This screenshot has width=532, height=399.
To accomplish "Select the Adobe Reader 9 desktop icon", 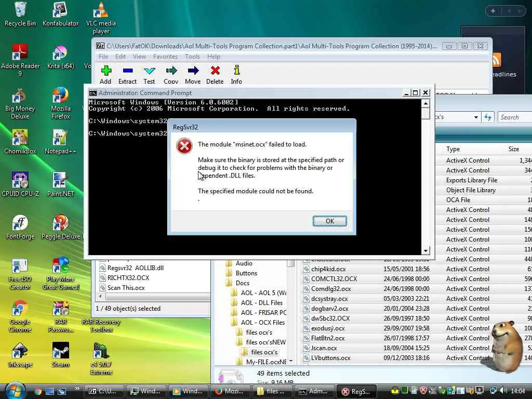I will point(20,60).
